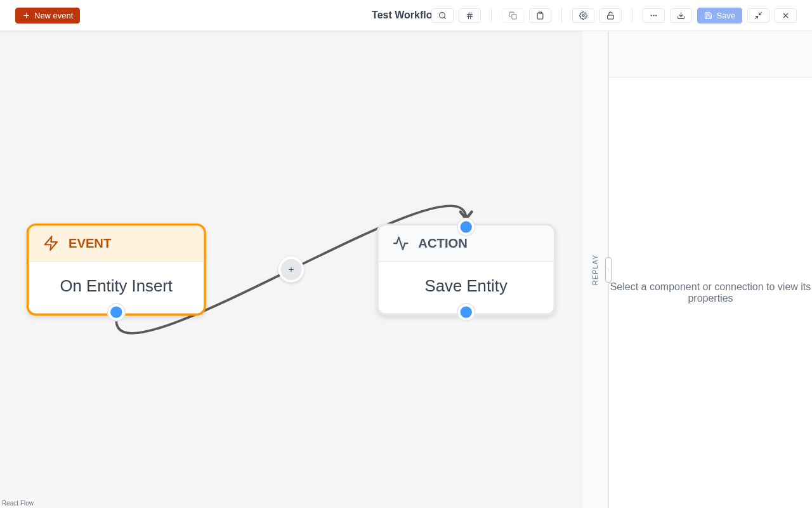Toggle the workflow lock icon
This screenshot has width=812, height=508.
pos(610,15)
